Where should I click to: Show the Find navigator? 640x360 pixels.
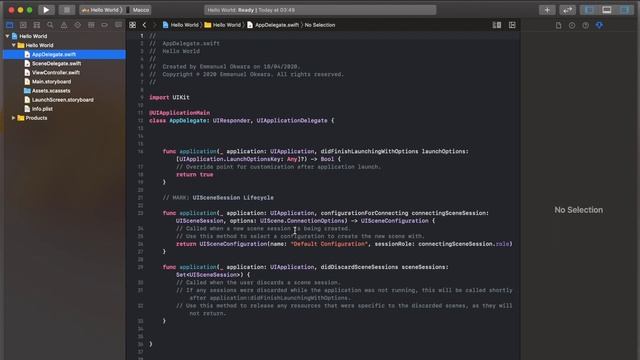point(50,25)
